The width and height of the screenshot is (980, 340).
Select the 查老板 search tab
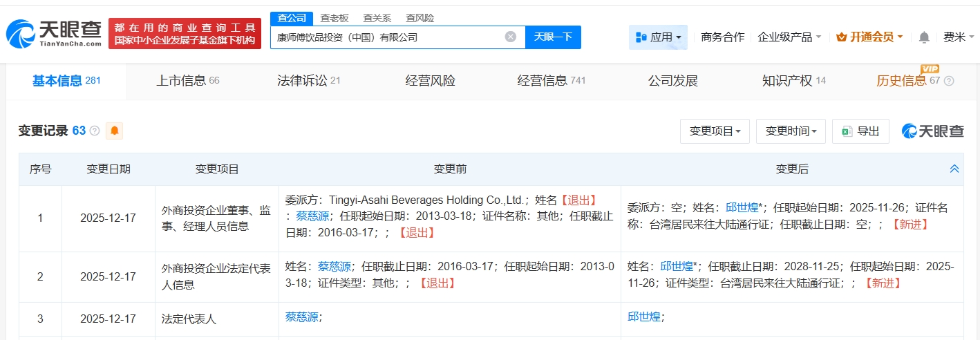point(334,18)
